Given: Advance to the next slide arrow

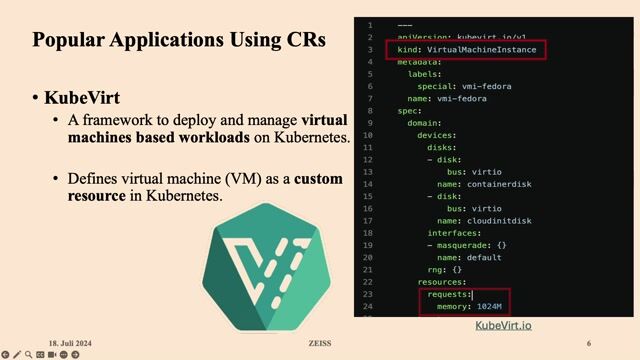Looking at the screenshot, I should (76, 355).
